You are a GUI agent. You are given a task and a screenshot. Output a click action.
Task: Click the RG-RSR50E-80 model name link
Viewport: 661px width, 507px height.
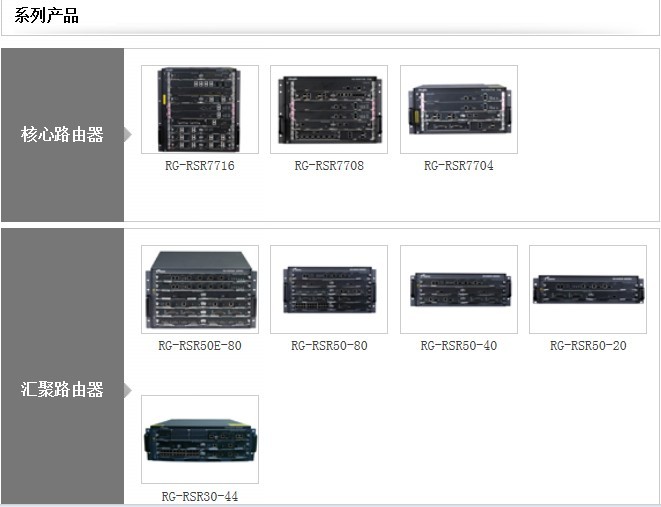point(200,346)
